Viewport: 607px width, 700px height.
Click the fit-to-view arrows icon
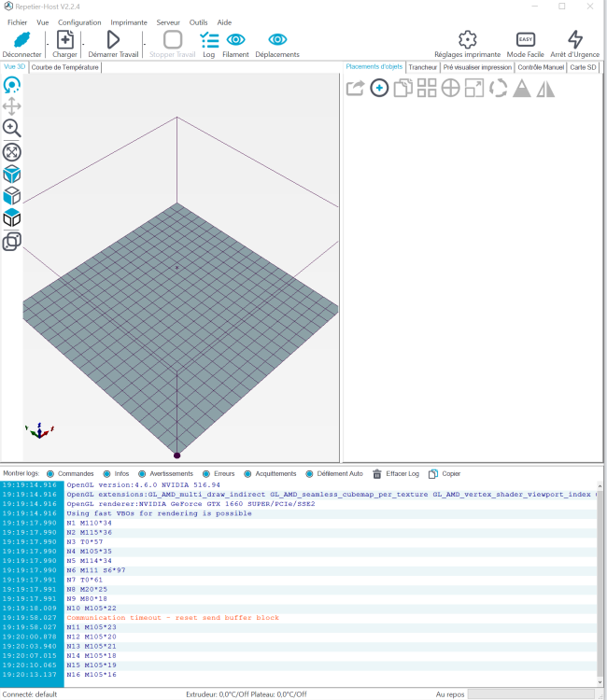[12, 151]
